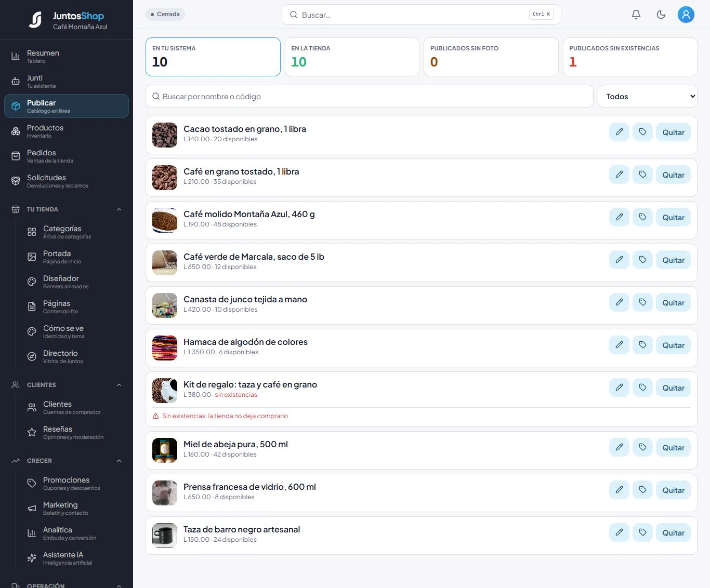The height and width of the screenshot is (588, 710).
Task: Open the Todos filter dropdown
Action: coord(648,96)
